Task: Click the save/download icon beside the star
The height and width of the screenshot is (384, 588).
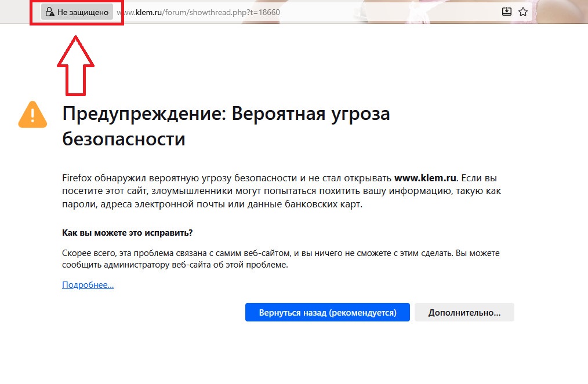Action: click(506, 12)
